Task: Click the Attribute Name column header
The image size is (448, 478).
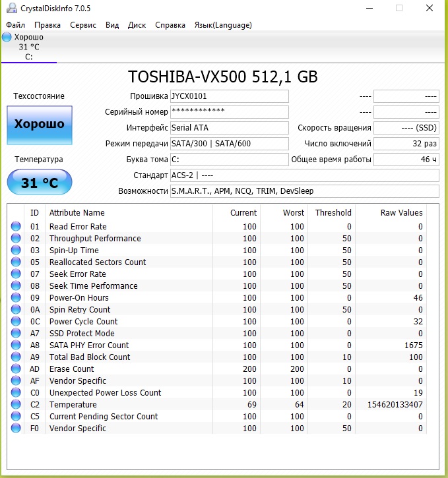Action: [129, 212]
